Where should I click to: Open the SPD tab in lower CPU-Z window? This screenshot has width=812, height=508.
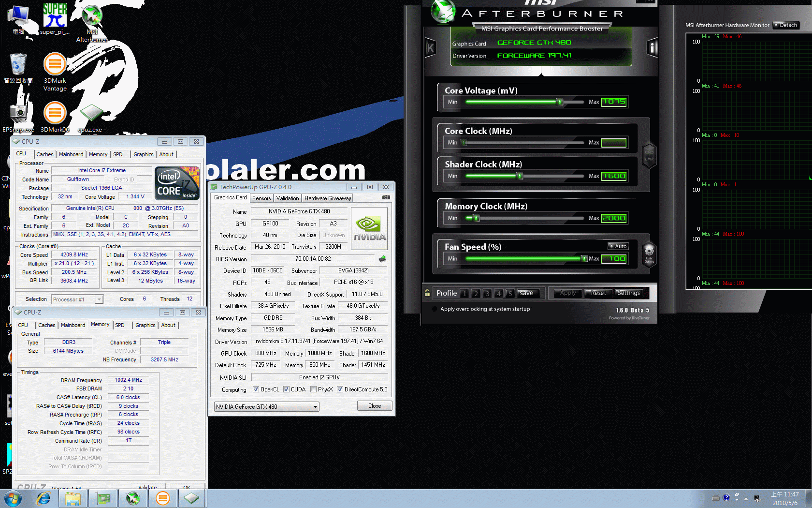(120, 325)
